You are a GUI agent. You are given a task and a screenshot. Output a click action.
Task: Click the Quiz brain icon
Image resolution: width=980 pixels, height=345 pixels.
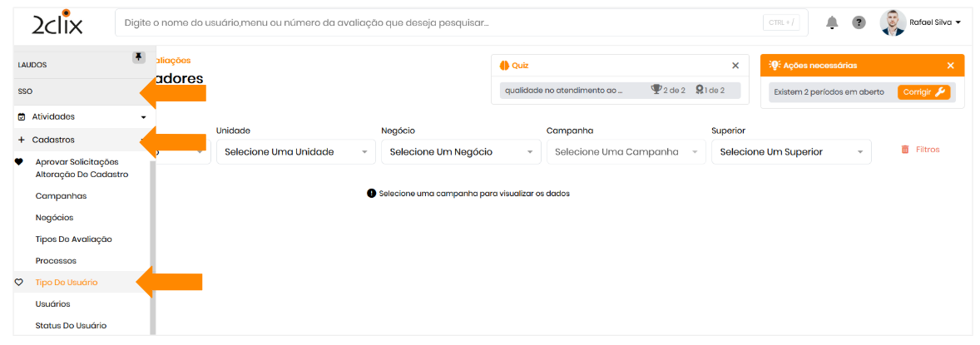click(504, 66)
